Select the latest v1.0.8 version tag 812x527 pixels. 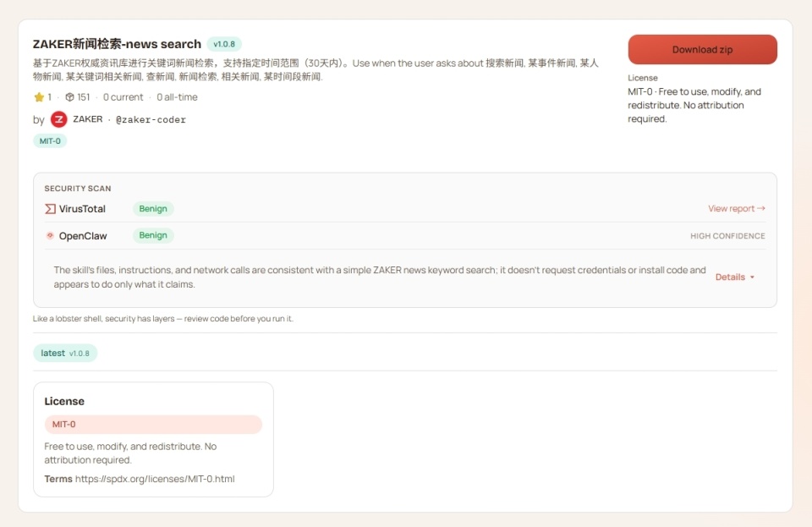click(x=65, y=353)
